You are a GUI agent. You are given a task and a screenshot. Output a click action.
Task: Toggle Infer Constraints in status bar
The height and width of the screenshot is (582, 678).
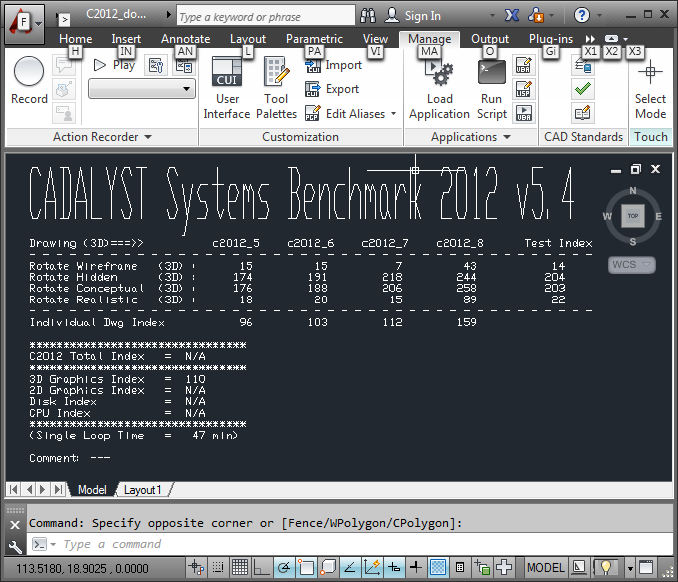click(x=196, y=567)
